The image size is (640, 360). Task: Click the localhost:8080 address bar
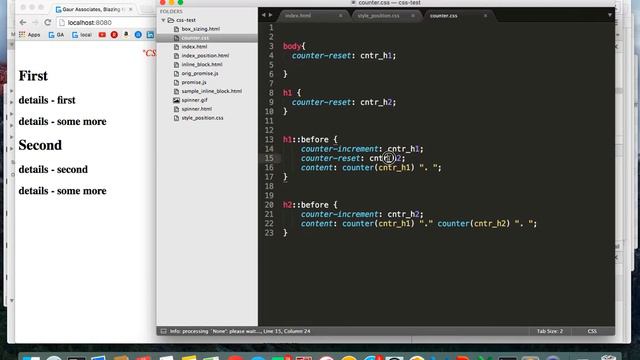point(106,22)
